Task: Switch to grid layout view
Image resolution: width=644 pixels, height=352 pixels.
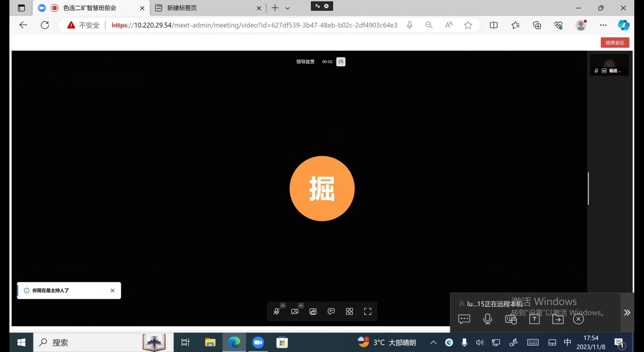Action: pos(350,312)
